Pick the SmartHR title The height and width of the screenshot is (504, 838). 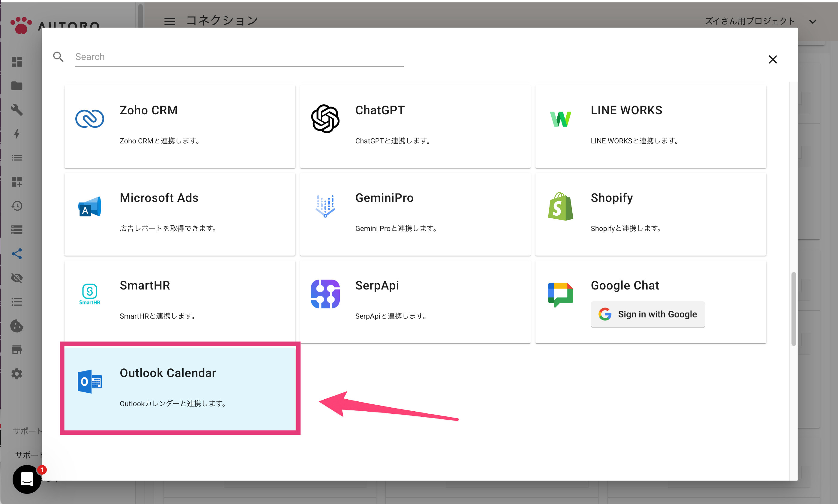(145, 285)
